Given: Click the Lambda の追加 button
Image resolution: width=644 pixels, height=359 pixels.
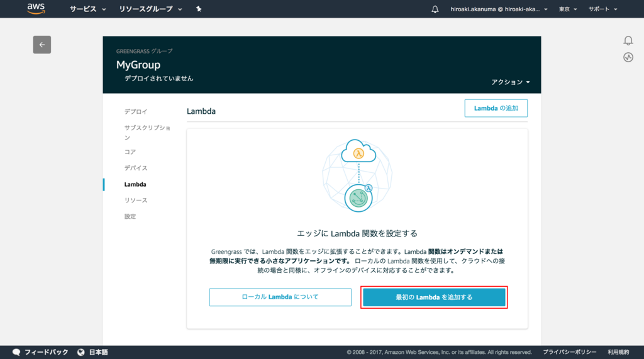Looking at the screenshot, I should tap(496, 108).
